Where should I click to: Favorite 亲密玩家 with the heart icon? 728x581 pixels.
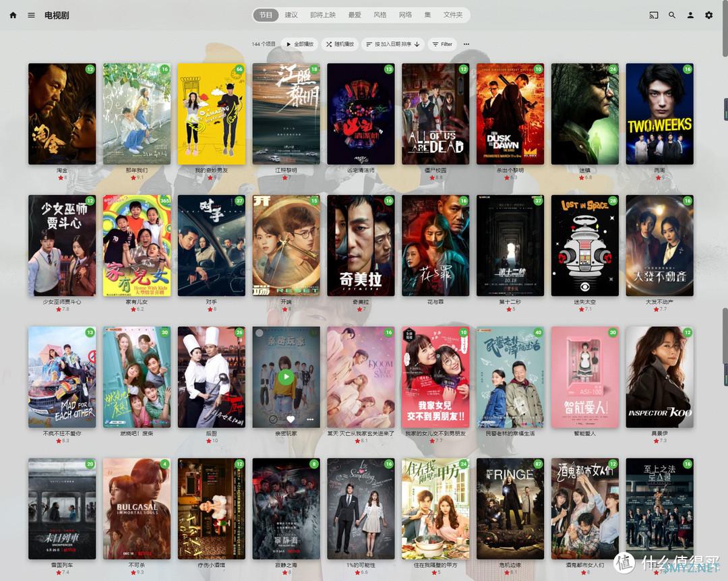tap(291, 419)
